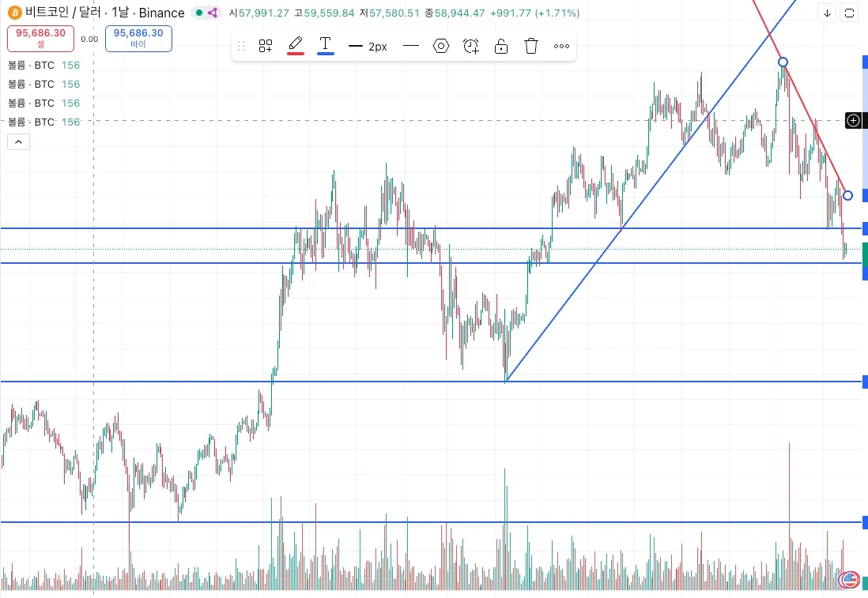Click the closing price value 58,944.47
This screenshot has height=598, width=868.
pyautogui.click(x=459, y=13)
